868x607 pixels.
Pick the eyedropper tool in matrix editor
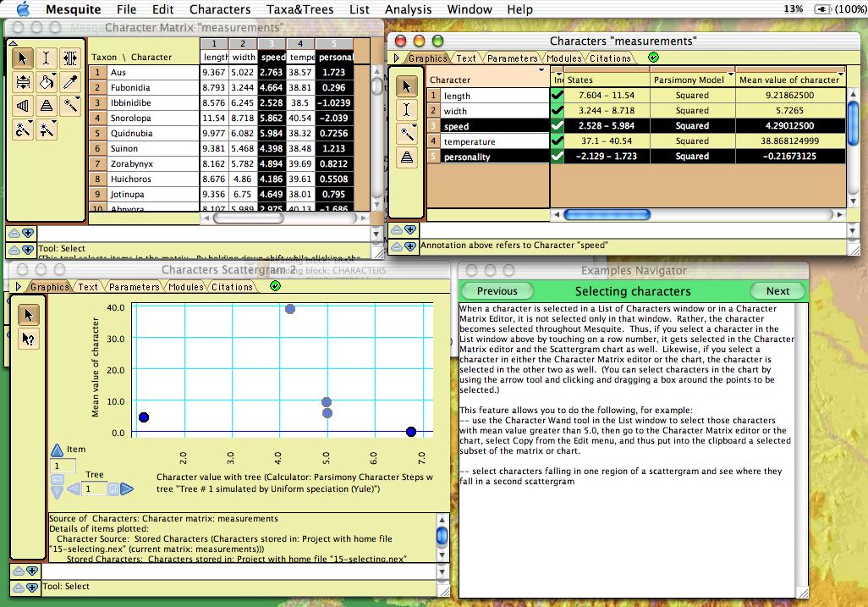pyautogui.click(x=71, y=82)
